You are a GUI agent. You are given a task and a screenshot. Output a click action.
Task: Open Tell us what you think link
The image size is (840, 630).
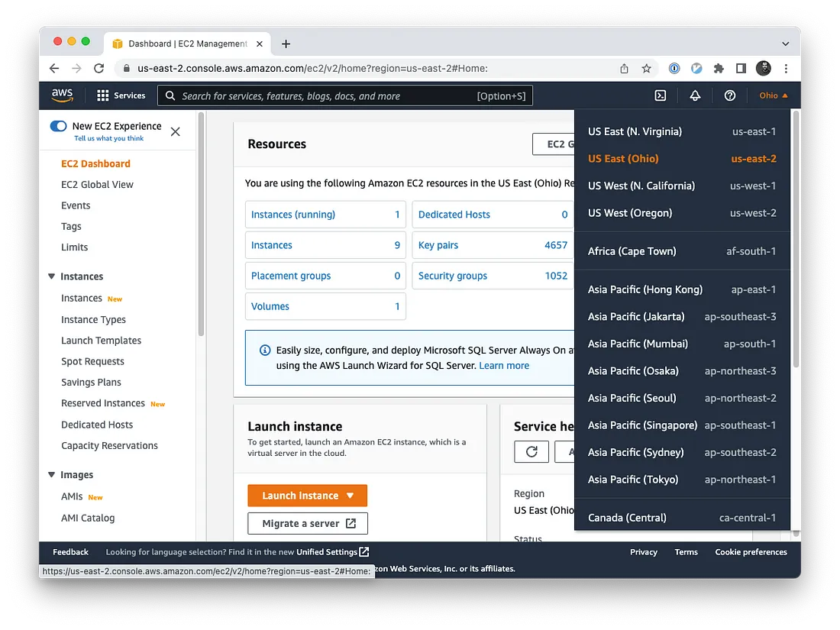click(108, 138)
